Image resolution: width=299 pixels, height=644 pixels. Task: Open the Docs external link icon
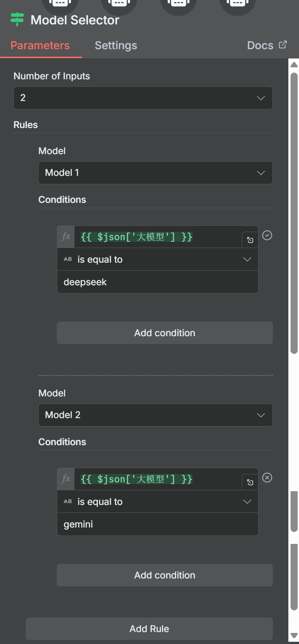tap(283, 45)
